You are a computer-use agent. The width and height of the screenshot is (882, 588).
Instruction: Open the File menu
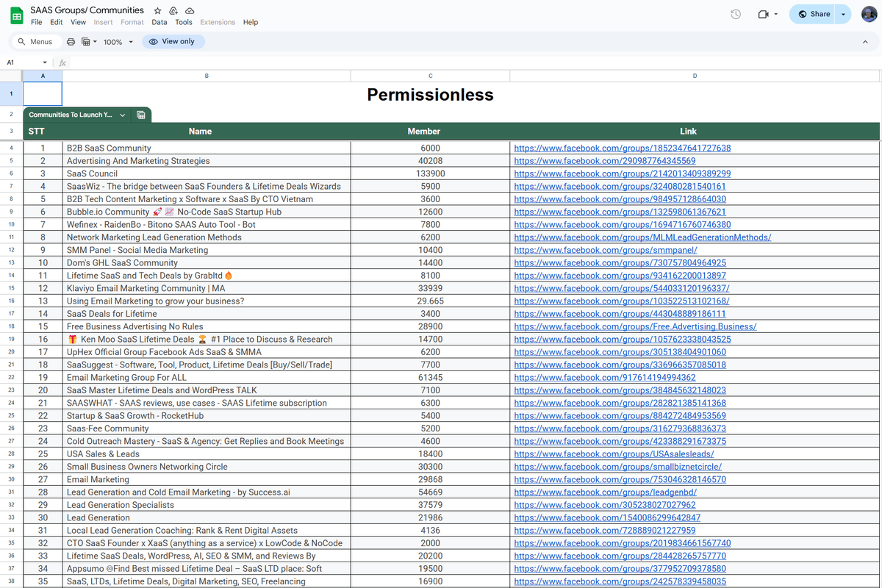[37, 22]
